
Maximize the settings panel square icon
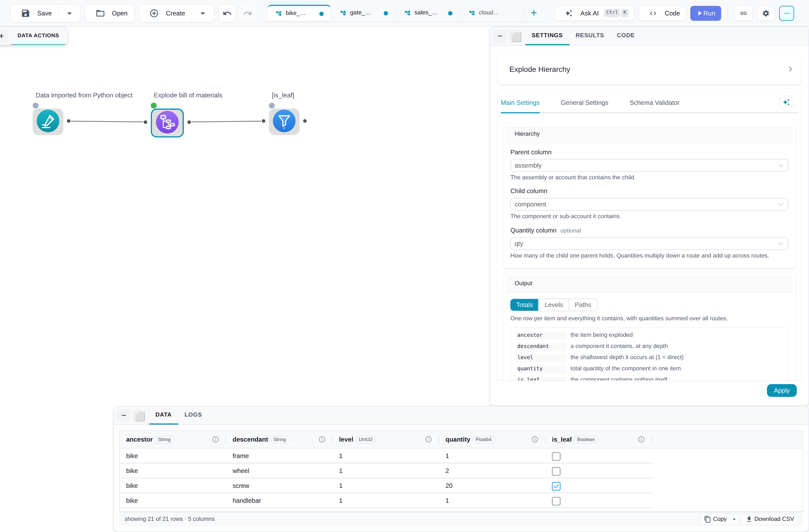[x=516, y=36]
